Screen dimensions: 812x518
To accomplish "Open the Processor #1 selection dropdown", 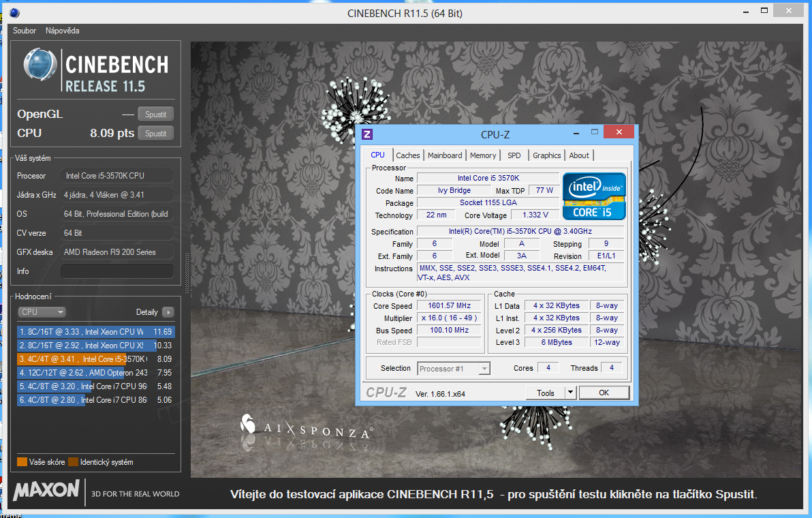I will 454,368.
